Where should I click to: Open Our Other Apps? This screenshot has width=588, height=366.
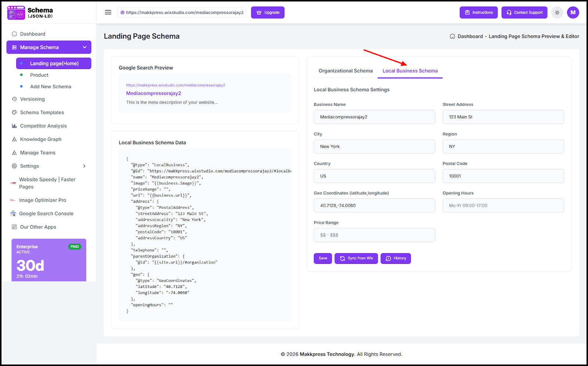click(x=38, y=227)
